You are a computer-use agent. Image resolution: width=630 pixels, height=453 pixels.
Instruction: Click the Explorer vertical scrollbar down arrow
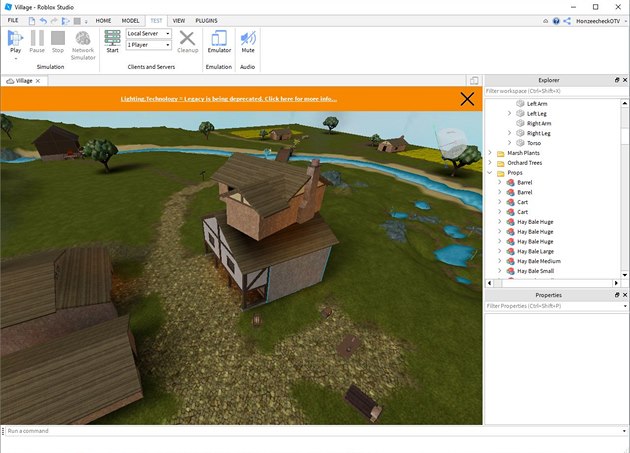coord(625,275)
